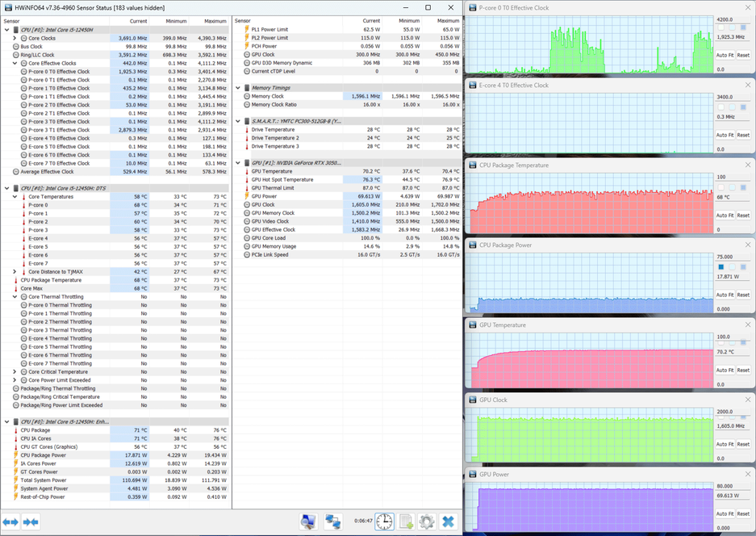Click the GPU Temperature graph window icon

click(473, 325)
